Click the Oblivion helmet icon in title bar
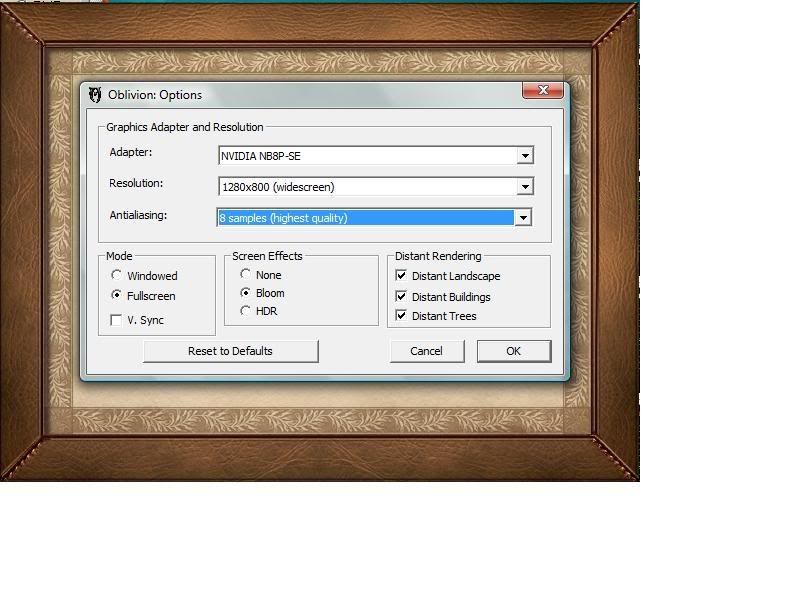This screenshot has width=800, height=600. coord(95,95)
